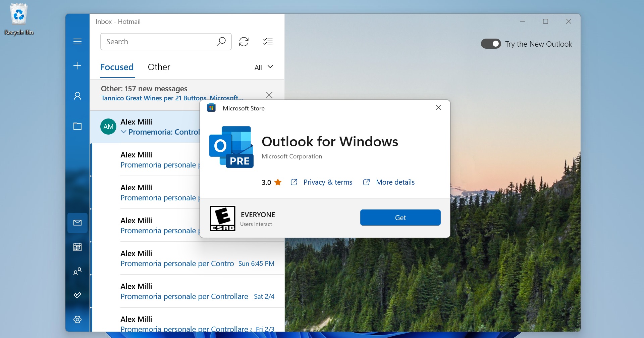Click the search magnifier icon

(x=221, y=42)
